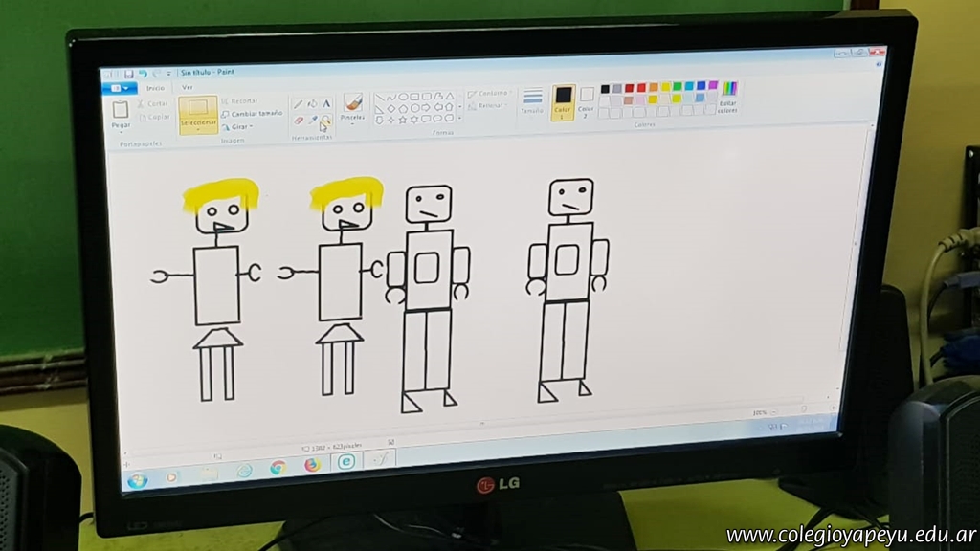This screenshot has height=551, width=980.
Task: Activate the Color picker eyedropper
Action: click(312, 121)
